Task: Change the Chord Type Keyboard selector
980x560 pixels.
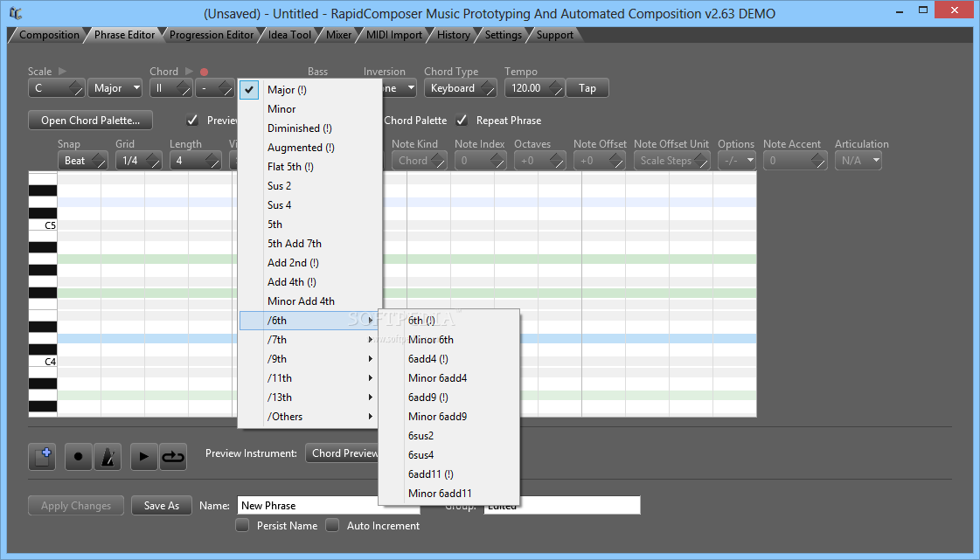Action: (461, 88)
